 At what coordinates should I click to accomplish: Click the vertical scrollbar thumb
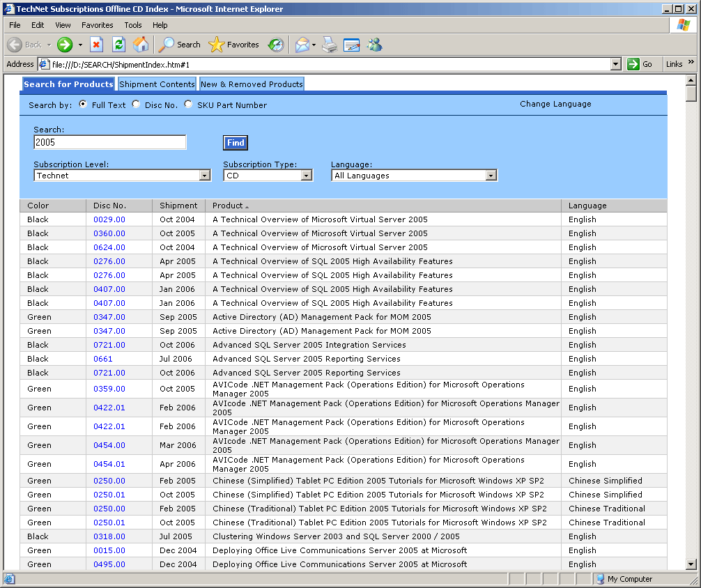click(691, 94)
